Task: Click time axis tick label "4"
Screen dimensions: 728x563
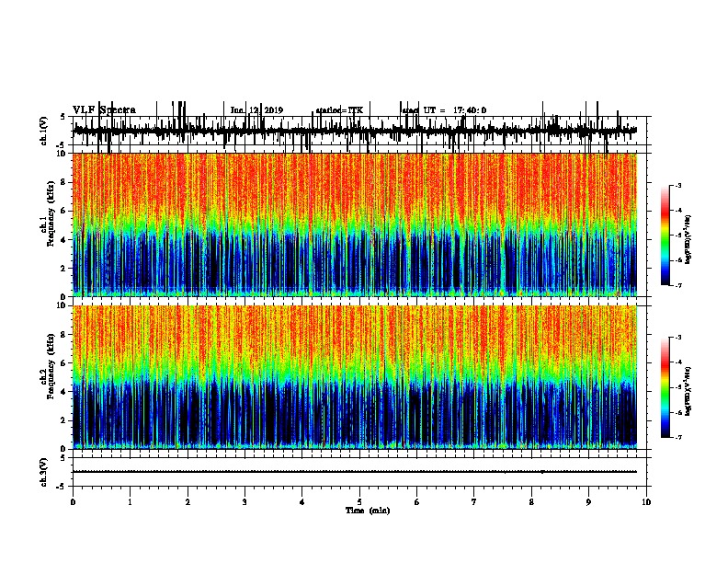Action: 302,502
